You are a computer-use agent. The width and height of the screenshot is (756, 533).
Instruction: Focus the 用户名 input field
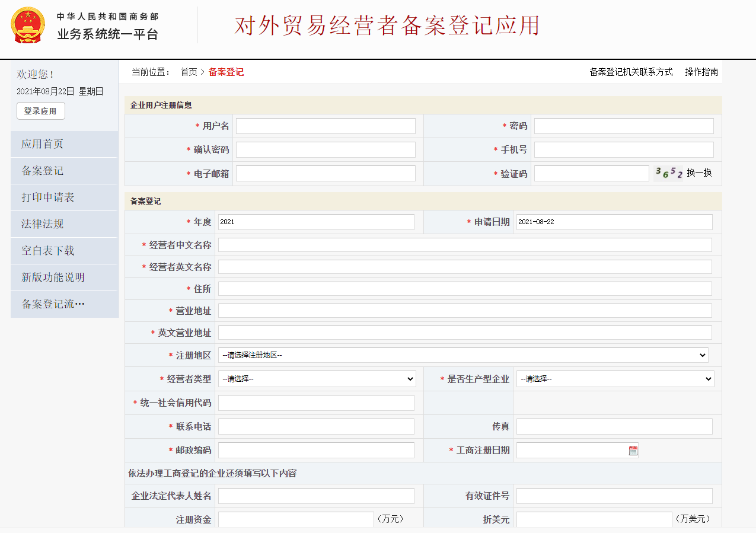pos(326,126)
